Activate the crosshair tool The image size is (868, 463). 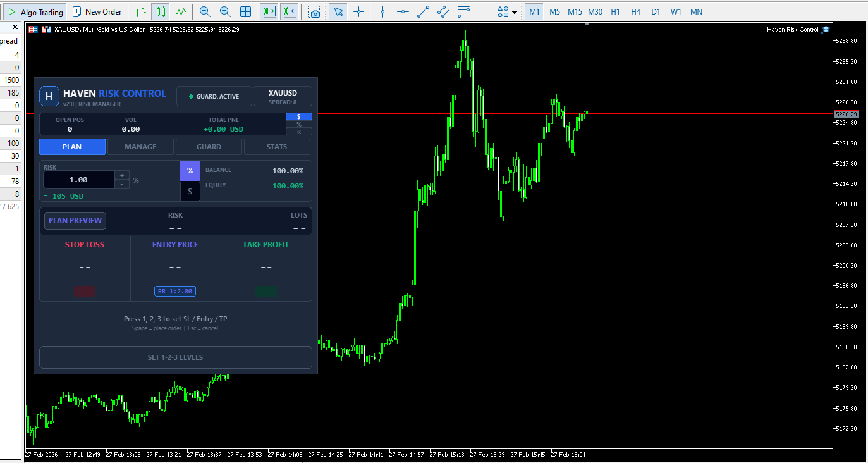358,11
